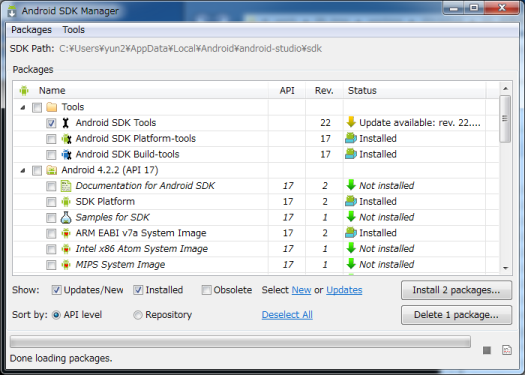Click the ARM EABI v7a System Image icon
Screen dimensions: 525x375
[x=66, y=233]
